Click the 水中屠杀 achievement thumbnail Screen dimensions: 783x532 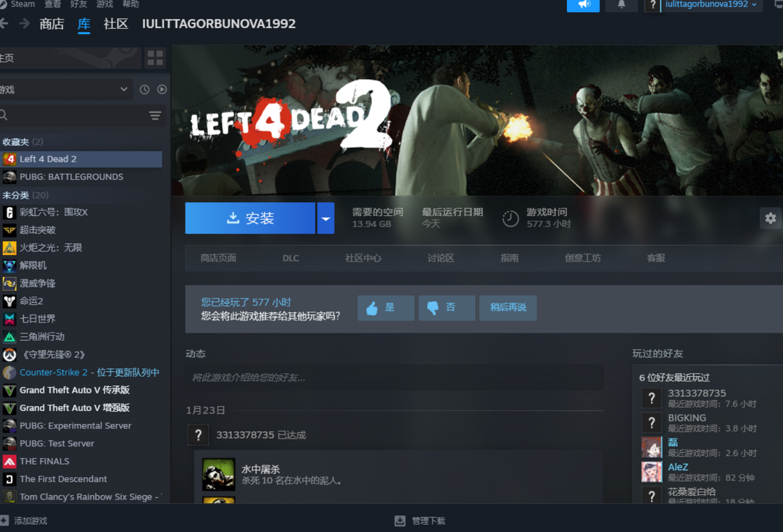coord(218,475)
